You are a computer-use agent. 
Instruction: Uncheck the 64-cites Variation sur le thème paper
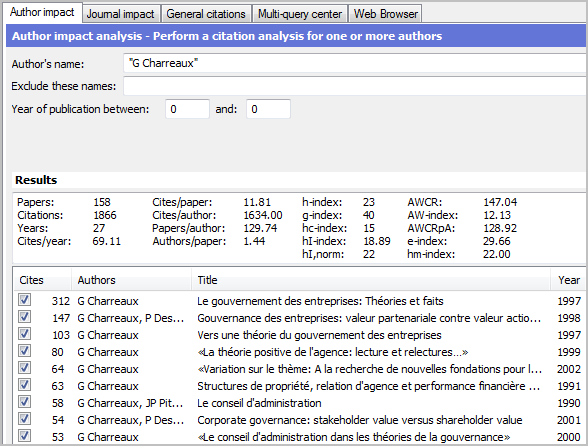[24, 368]
